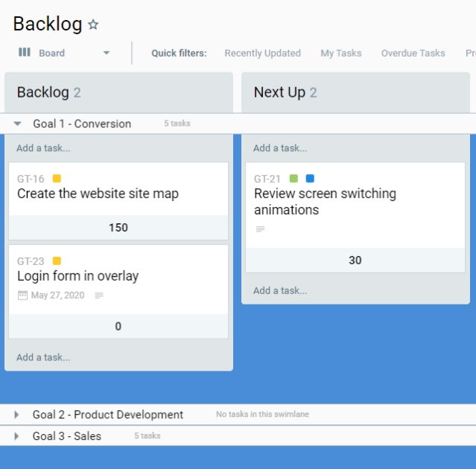Click yellow label on GT-16 card
Screen dimensions: 476x469
[57, 179]
